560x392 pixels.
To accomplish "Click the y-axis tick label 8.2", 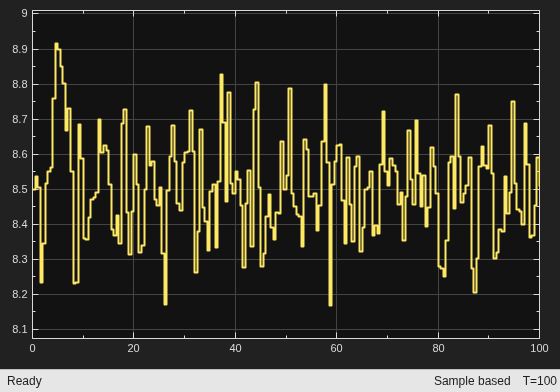I will 20,294.
